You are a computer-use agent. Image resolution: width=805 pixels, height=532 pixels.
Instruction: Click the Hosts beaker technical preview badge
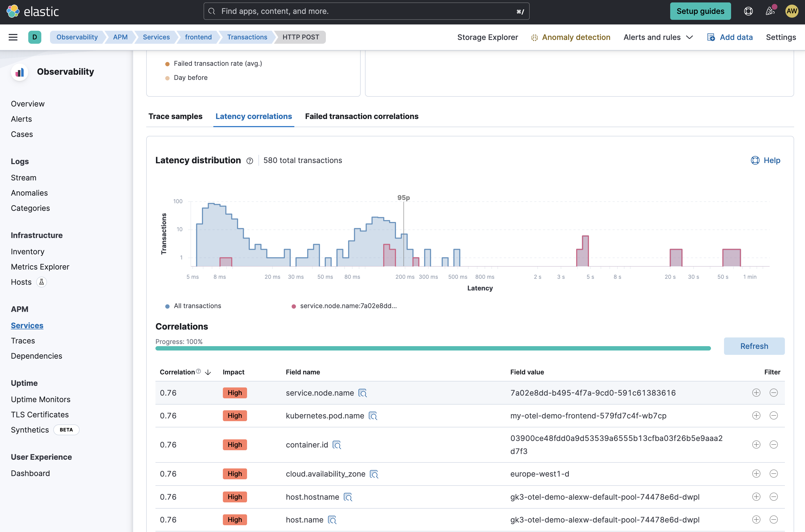click(x=41, y=282)
